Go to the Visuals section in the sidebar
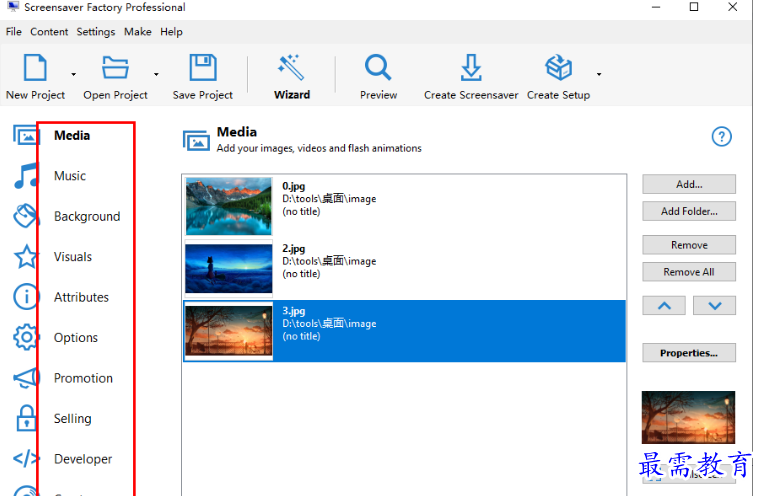 (x=73, y=257)
